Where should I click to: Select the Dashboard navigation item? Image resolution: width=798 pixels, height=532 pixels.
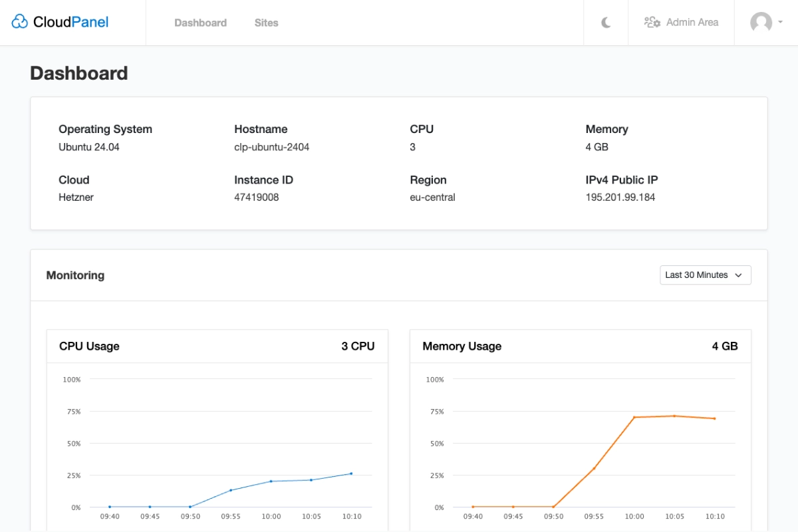200,22
